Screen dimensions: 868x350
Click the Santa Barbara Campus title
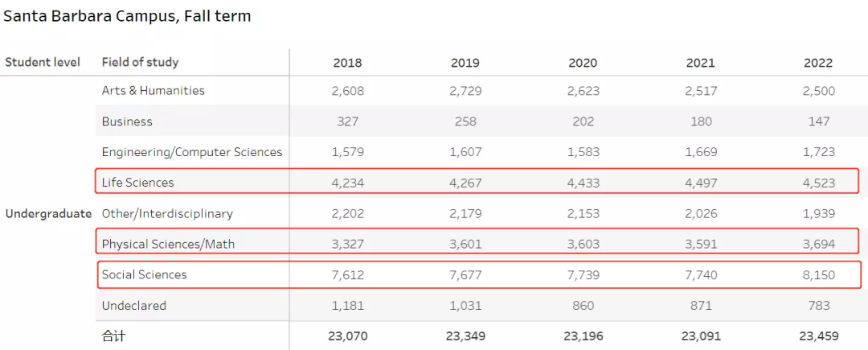click(127, 16)
